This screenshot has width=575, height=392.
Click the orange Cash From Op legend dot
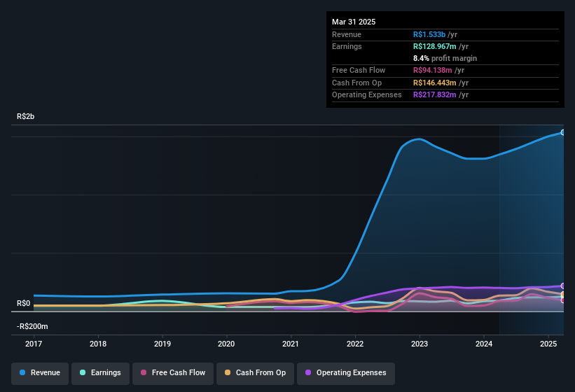228,372
